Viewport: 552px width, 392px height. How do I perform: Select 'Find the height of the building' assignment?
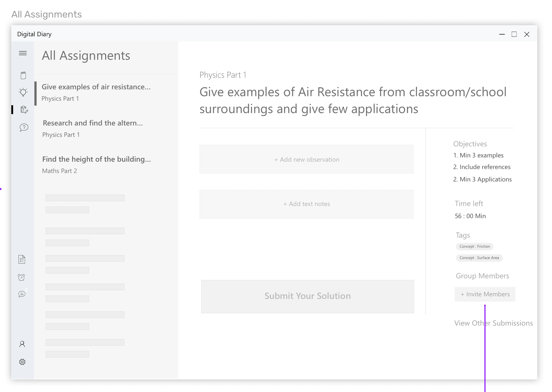click(96, 164)
